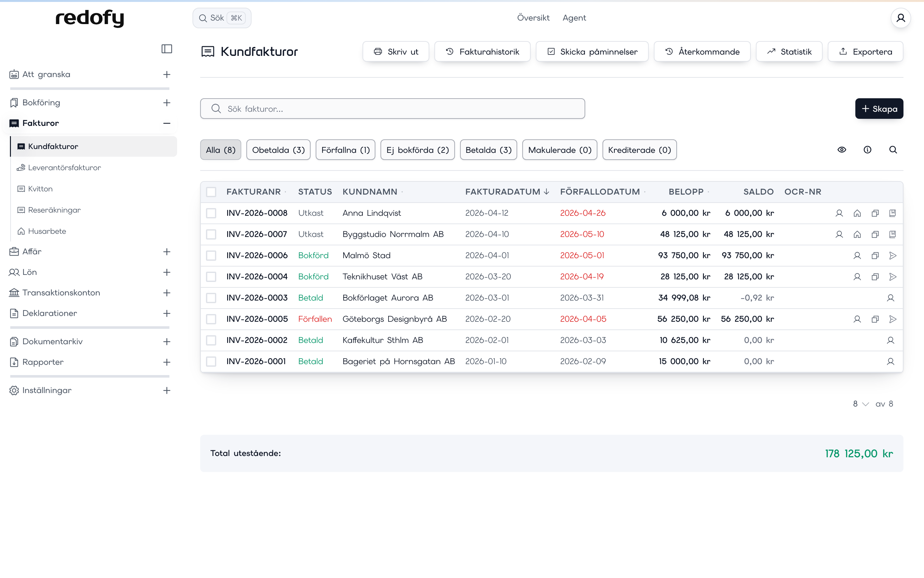The image size is (924, 578).
Task: Click the customer icon on Malmö Stad row
Action: tap(857, 255)
